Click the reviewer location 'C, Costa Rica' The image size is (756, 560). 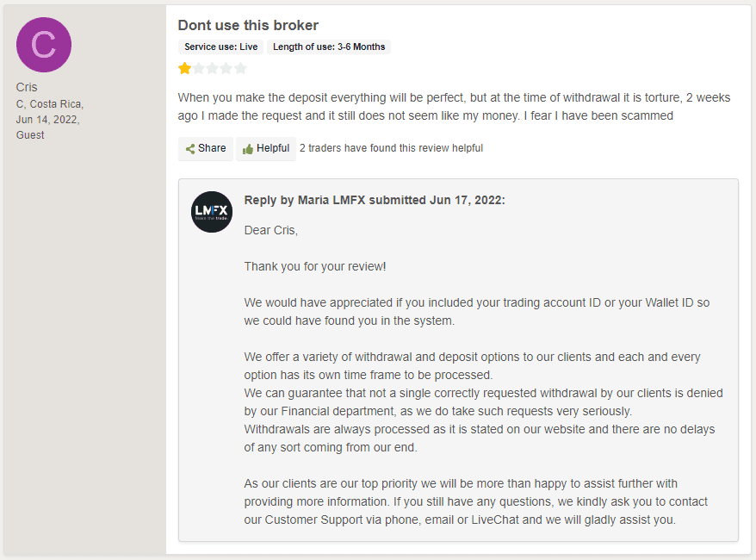point(49,104)
